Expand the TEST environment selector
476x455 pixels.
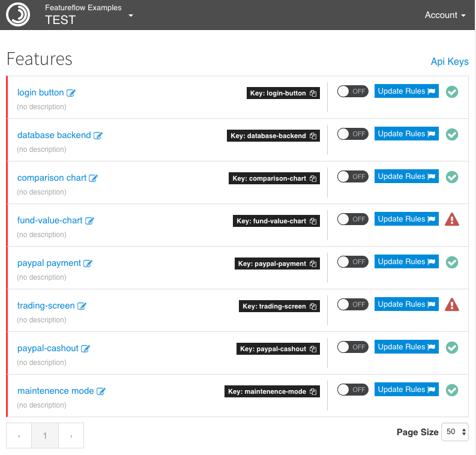(131, 15)
